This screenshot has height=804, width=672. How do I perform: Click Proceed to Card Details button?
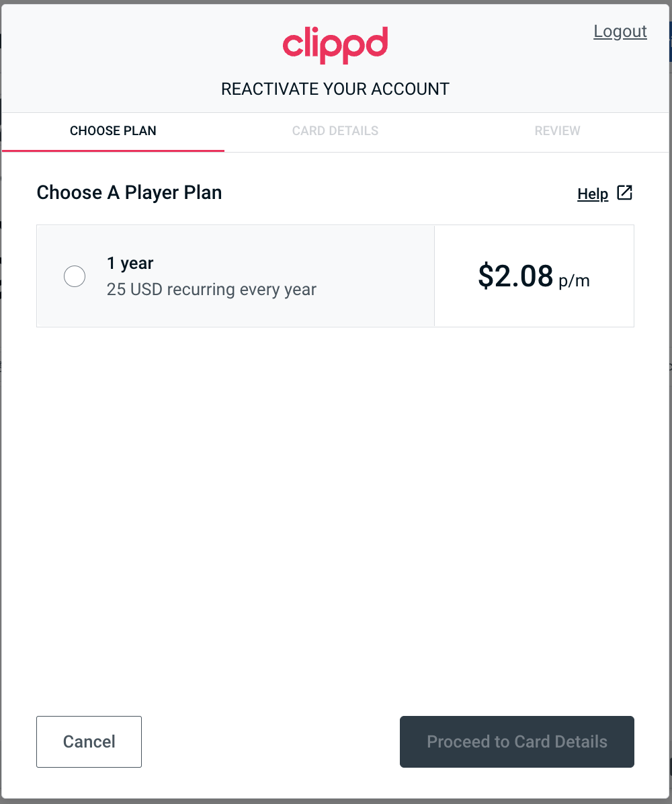[517, 741]
